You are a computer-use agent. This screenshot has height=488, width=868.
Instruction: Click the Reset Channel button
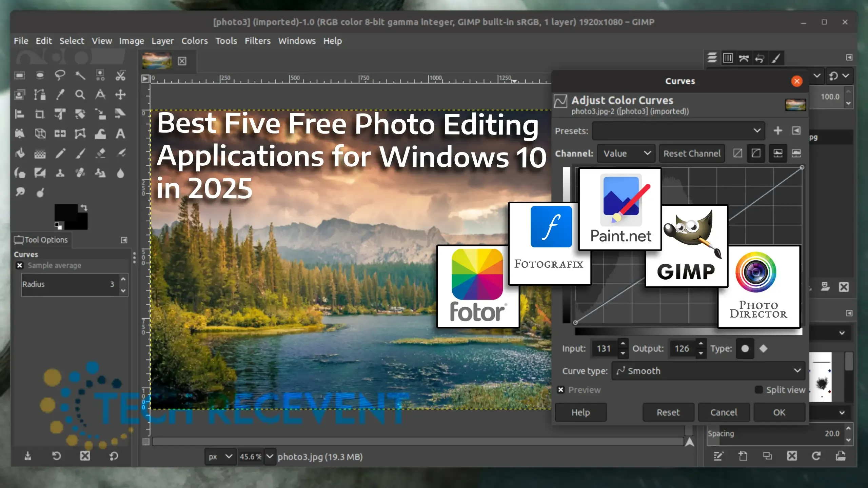coord(692,154)
